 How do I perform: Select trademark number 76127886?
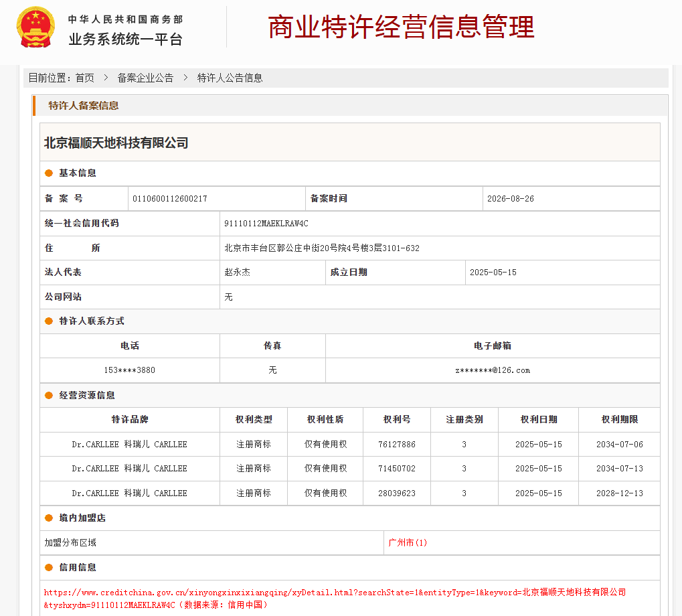point(397,444)
